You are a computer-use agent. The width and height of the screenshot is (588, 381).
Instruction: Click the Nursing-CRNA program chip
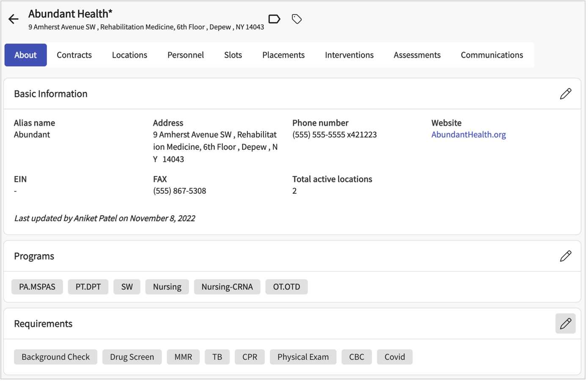(x=227, y=287)
